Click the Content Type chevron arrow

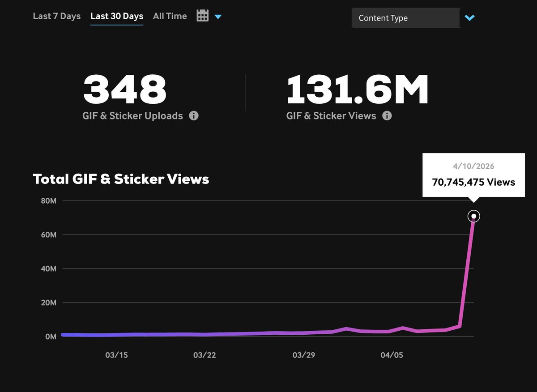click(469, 18)
